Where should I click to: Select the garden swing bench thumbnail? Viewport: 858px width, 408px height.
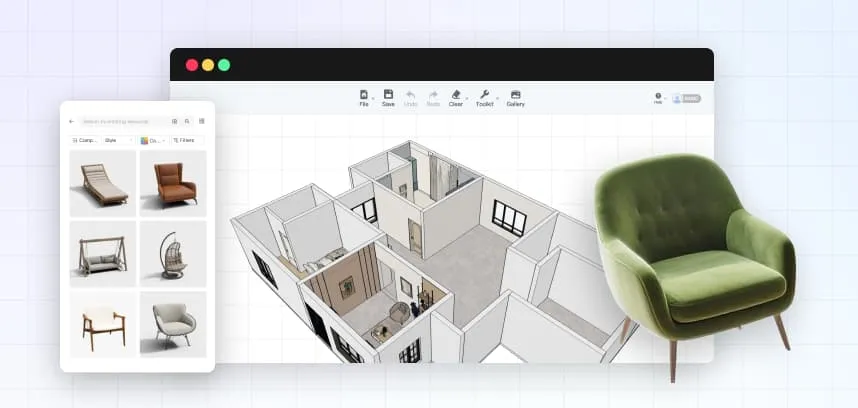pyautogui.click(x=103, y=254)
